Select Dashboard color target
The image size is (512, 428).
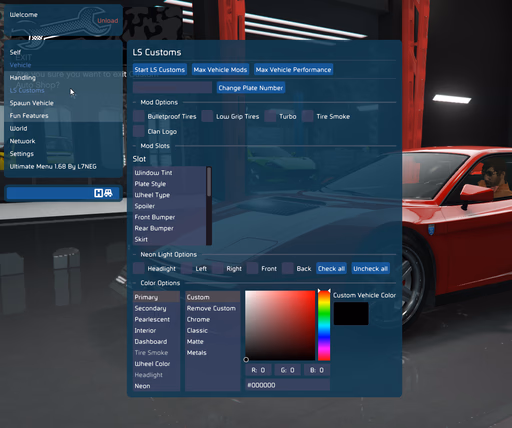tap(156, 341)
